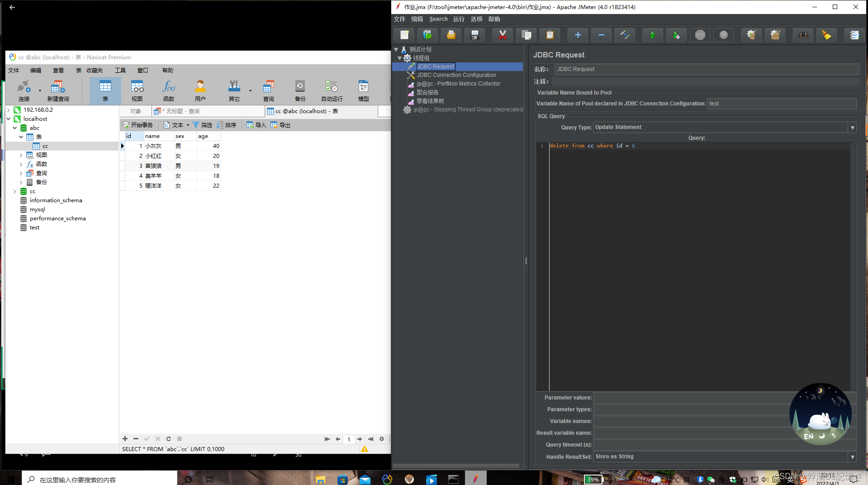
Task: Click the JMeter Open file icon
Action: pos(451,35)
